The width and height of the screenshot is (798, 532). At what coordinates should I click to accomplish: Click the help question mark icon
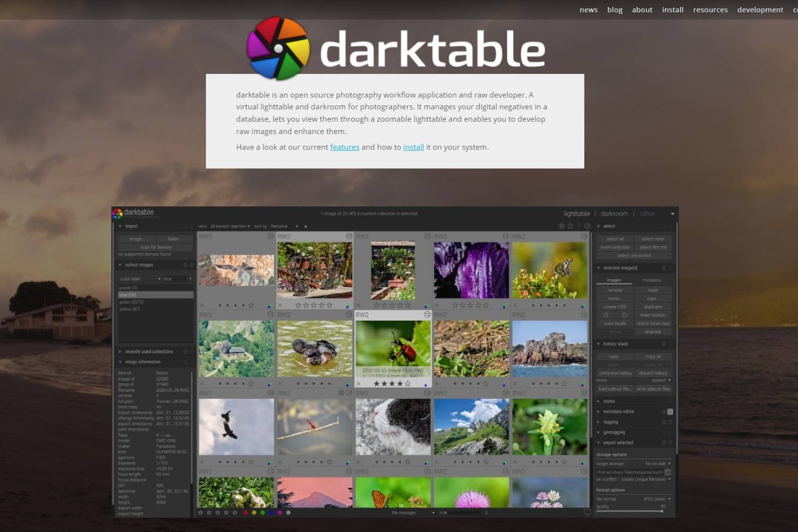coord(579,226)
